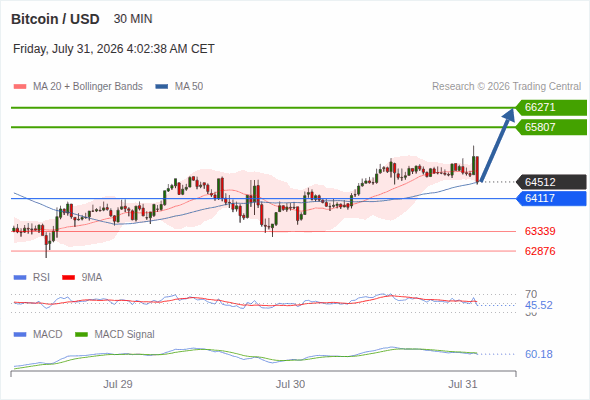Click the pink MA 20 Bollinger legend swatch
590x400 pixels.
click(x=20, y=87)
